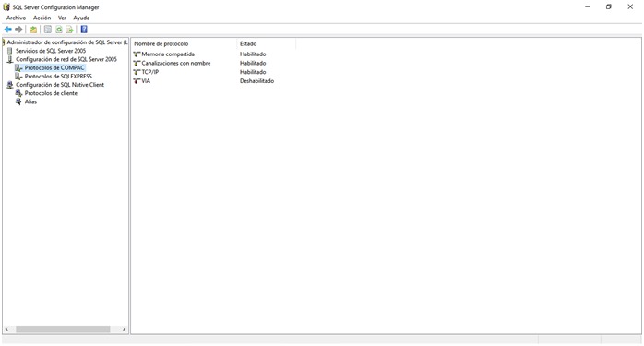Click the icon beside Protocolos de cliente
Image resolution: width=644 pixels, height=346 pixels.
point(18,93)
